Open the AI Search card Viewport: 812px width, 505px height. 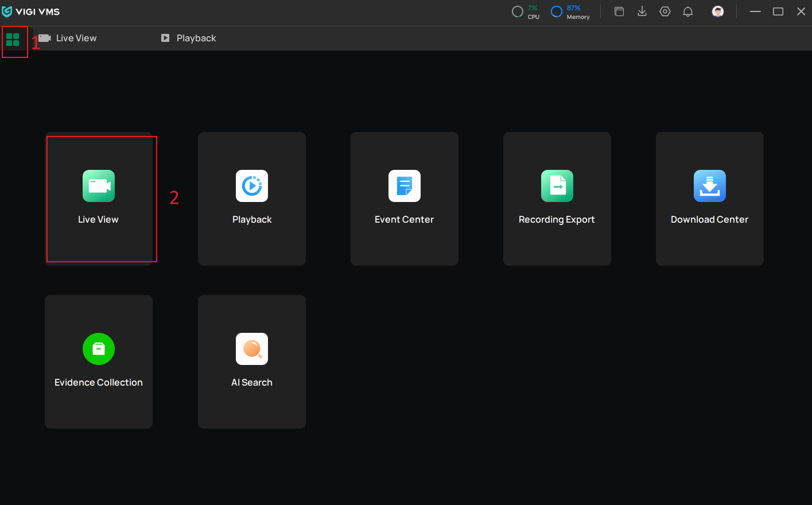tap(252, 362)
